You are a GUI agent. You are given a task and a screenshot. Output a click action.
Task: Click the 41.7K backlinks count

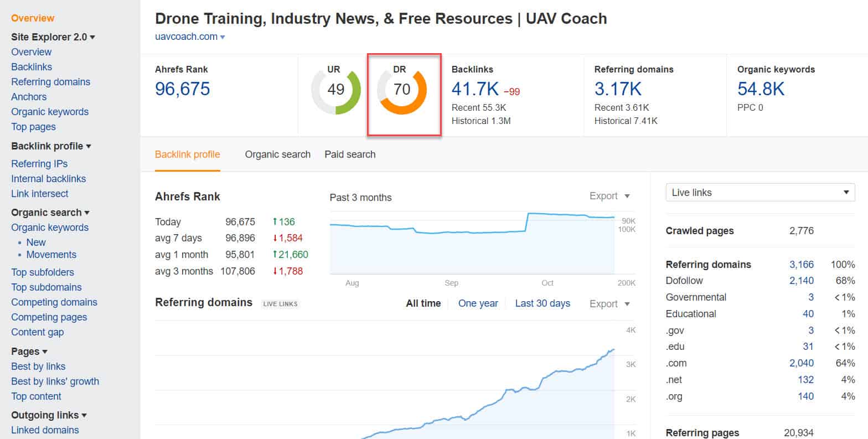[475, 89]
